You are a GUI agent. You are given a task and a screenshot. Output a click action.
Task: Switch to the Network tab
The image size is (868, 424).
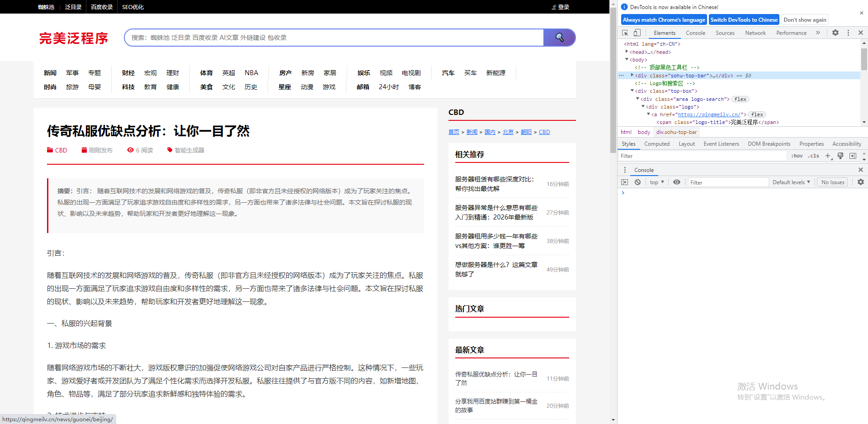(x=755, y=33)
